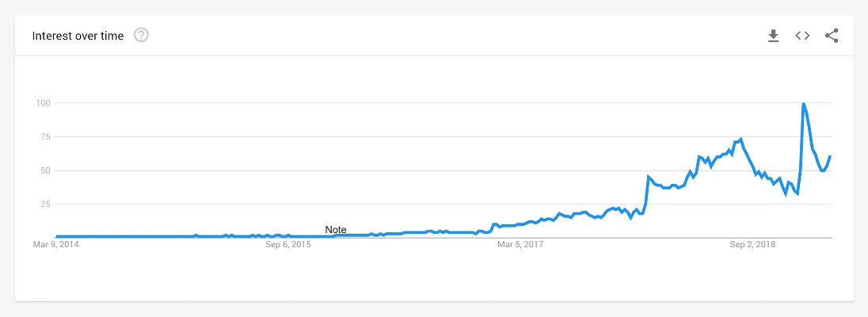Click the rightmost end of the blue line
Viewport: 868px width, 317px height.
(x=830, y=156)
